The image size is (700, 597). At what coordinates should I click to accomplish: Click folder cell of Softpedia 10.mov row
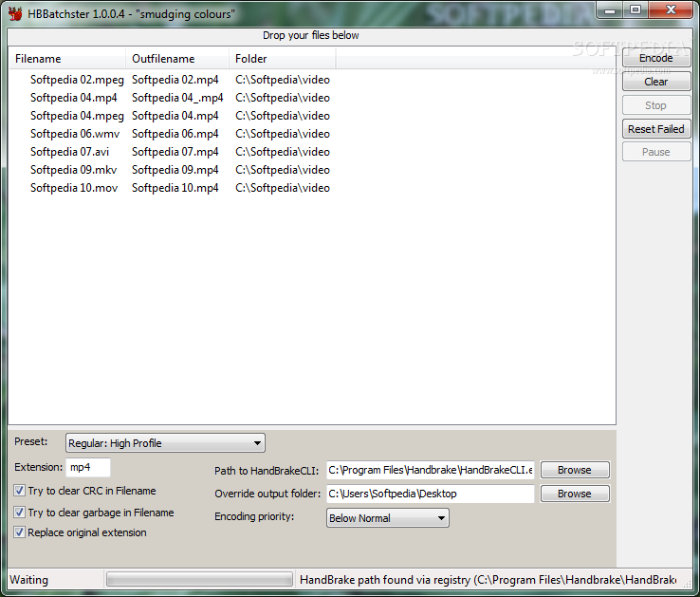[x=283, y=188]
